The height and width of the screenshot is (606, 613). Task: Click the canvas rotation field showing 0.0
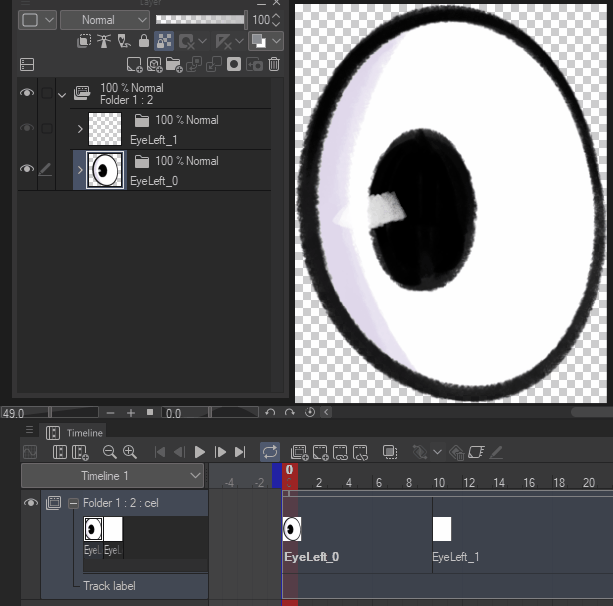pos(210,412)
